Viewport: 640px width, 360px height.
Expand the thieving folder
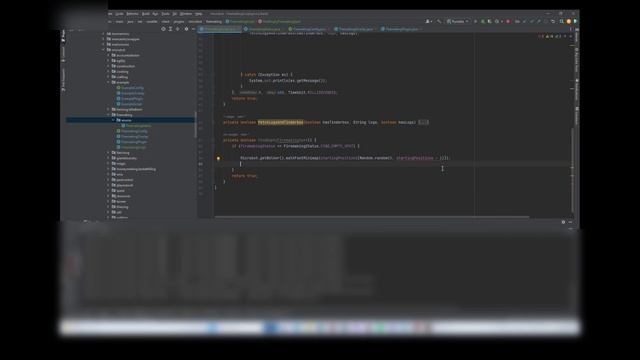pos(109,207)
